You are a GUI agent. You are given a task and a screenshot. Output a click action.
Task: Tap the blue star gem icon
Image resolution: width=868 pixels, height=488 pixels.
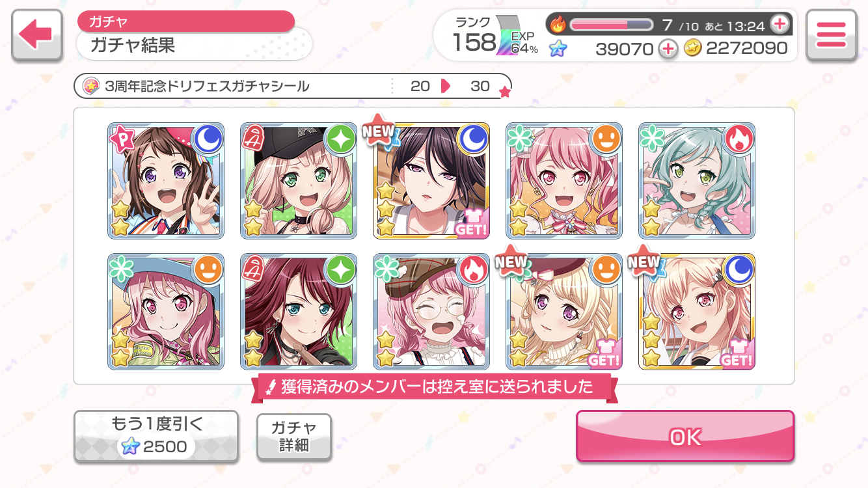pyautogui.click(x=558, y=48)
